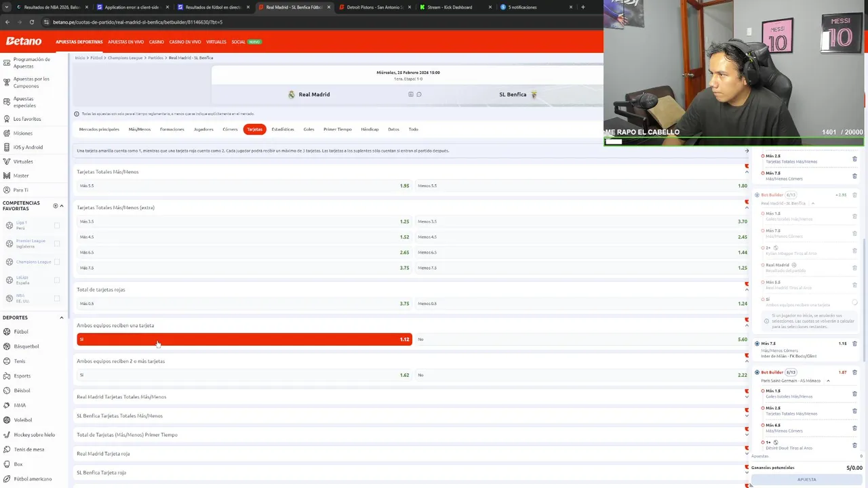Check Champions League checkbox
Screen dimensions: 868x488
pyautogui.click(x=57, y=262)
